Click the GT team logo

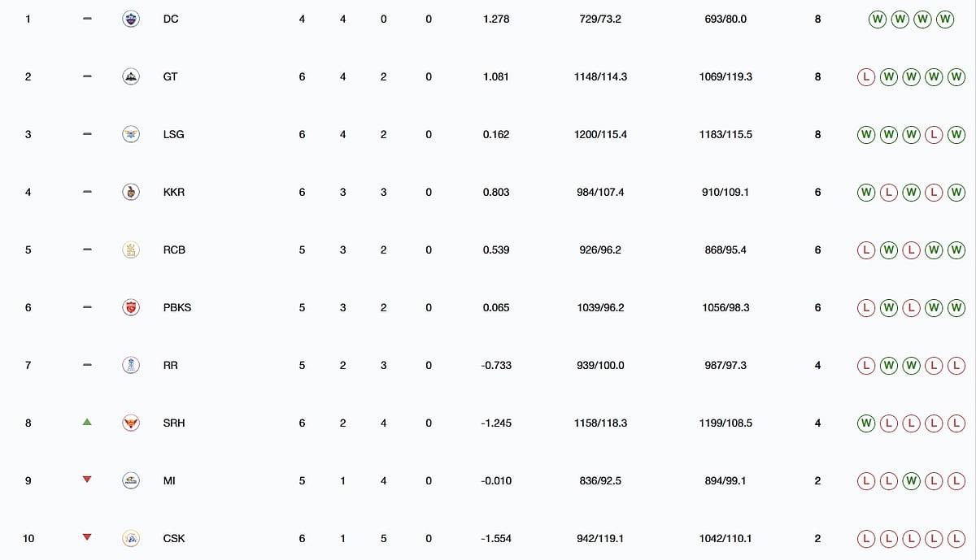(130, 76)
